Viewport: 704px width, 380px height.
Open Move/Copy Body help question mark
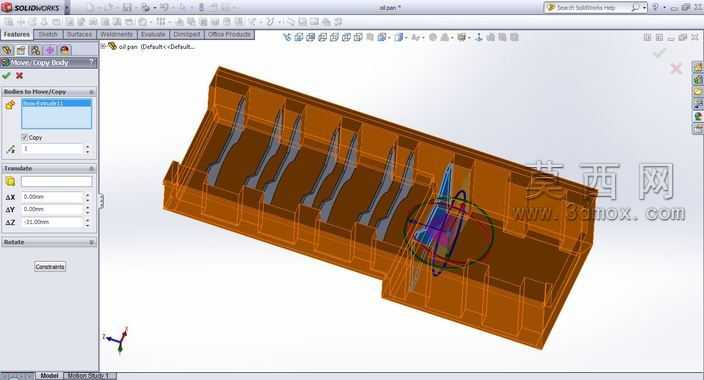point(92,62)
